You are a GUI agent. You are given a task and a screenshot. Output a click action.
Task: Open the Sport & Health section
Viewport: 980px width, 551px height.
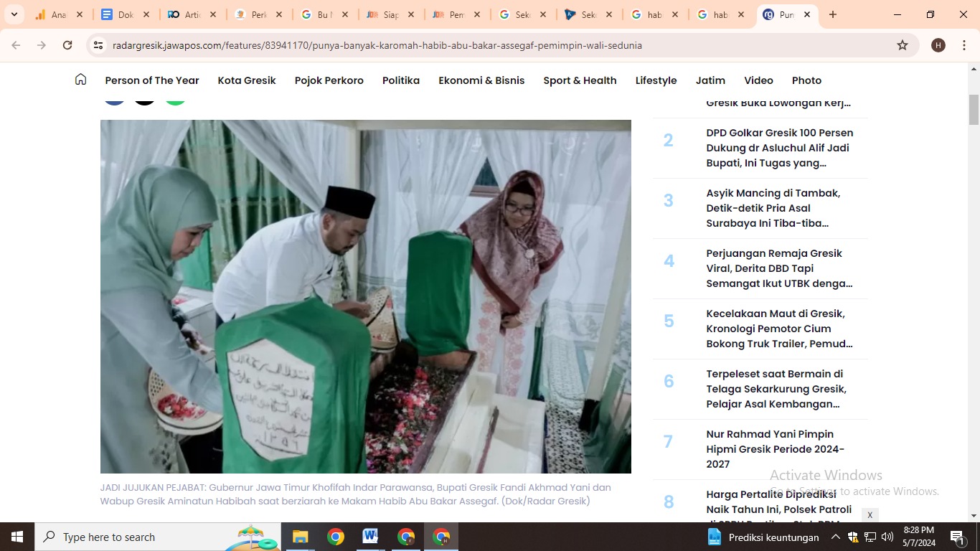(580, 80)
